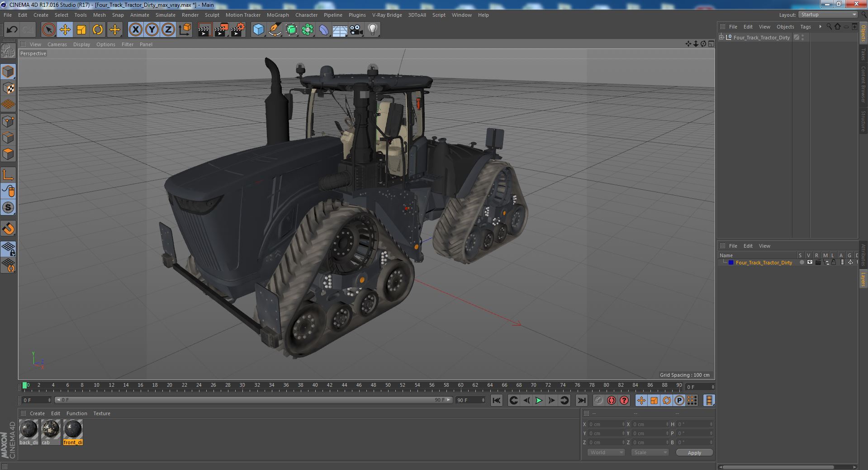Open Objects panel Tags menu

coord(806,27)
